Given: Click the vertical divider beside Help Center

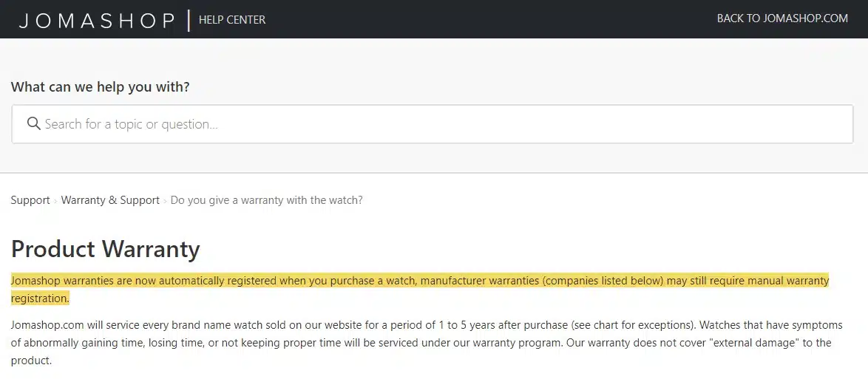Looking at the screenshot, I should point(189,21).
